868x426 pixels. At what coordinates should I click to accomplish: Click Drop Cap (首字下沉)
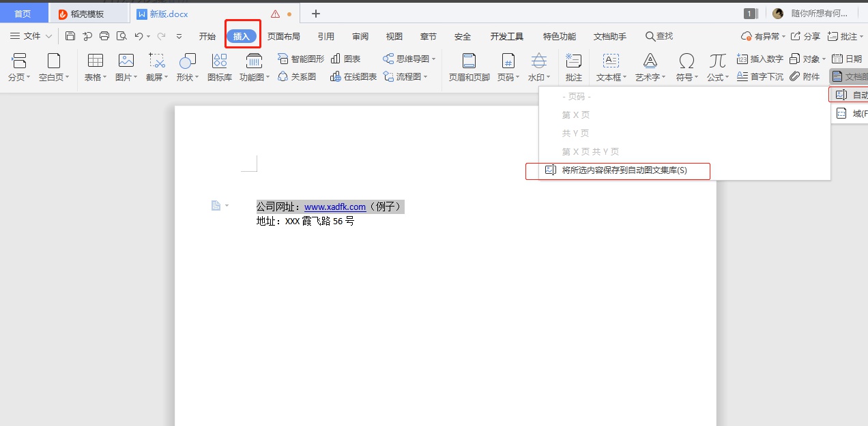760,77
